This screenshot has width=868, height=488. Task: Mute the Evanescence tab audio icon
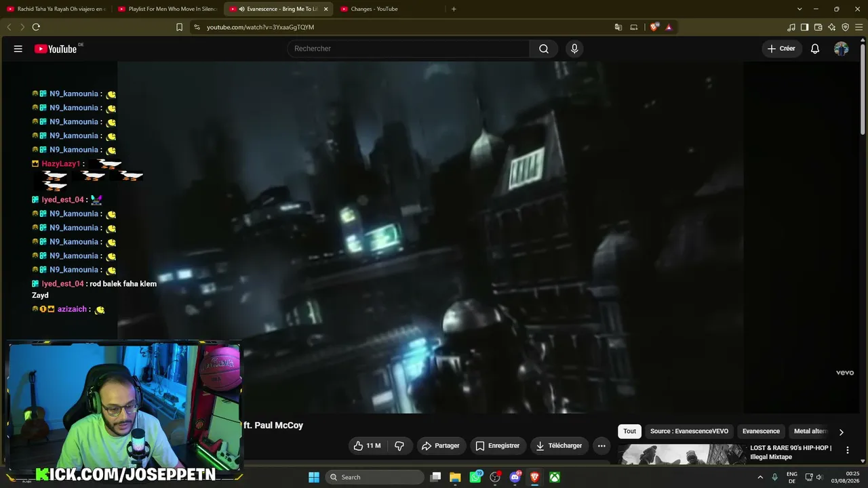241,9
